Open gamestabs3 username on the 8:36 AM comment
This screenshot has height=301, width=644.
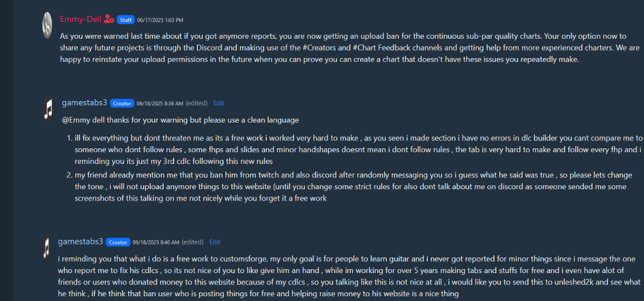(x=84, y=103)
